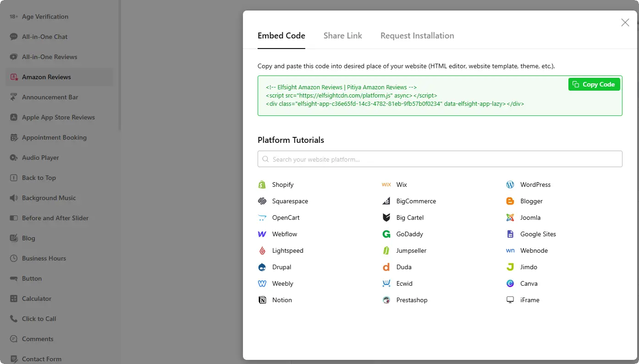Click the Joomla logo icon
The image size is (639, 364).
click(510, 217)
